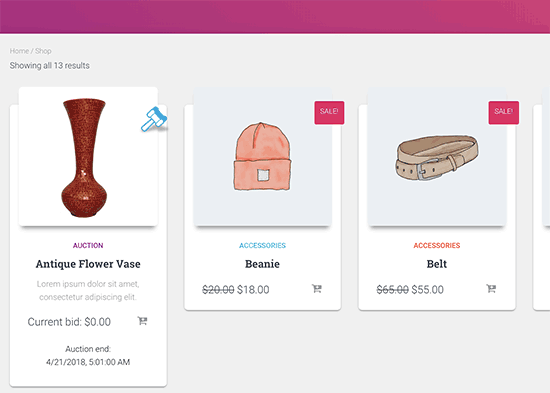Image resolution: width=550 pixels, height=393 pixels.
Task: Click the Current bid $0.00 text
Action: (69, 322)
